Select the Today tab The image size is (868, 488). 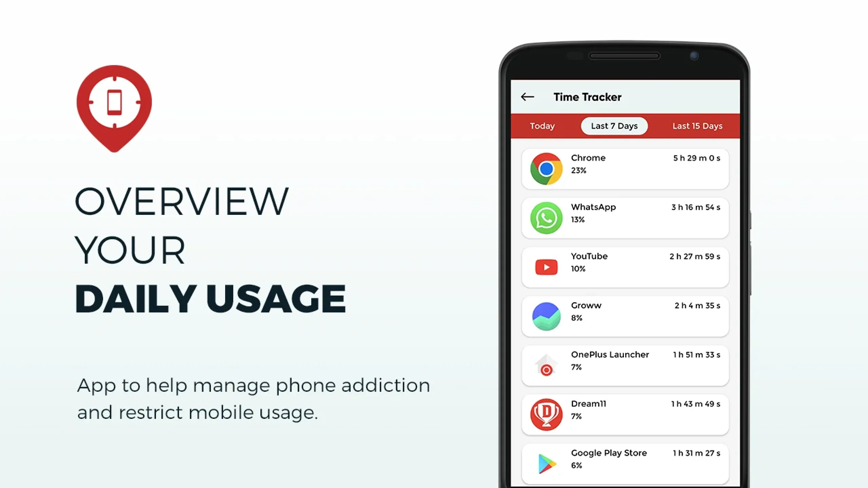pyautogui.click(x=541, y=126)
